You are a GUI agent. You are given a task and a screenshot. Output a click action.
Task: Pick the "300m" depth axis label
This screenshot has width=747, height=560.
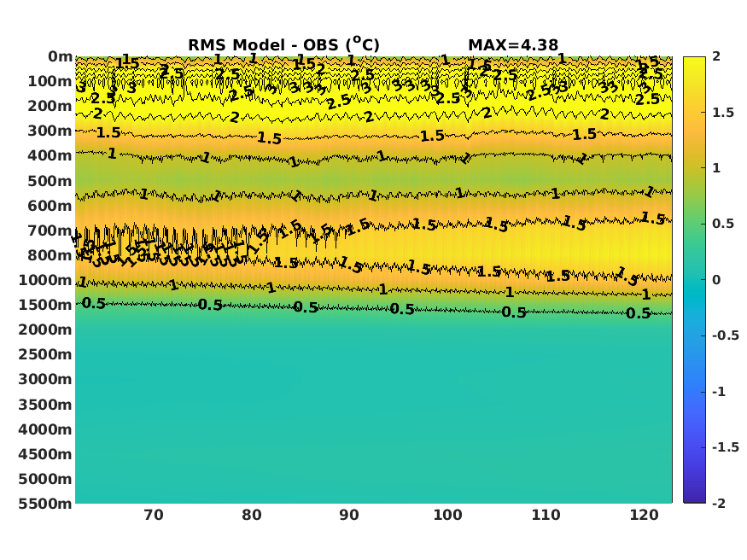point(50,131)
